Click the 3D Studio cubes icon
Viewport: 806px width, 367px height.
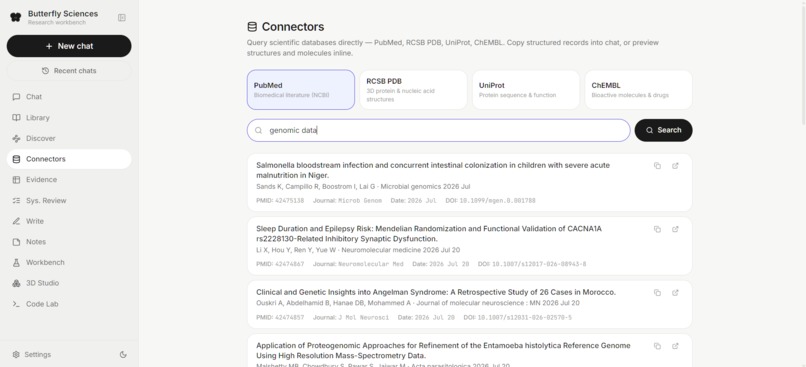[16, 283]
